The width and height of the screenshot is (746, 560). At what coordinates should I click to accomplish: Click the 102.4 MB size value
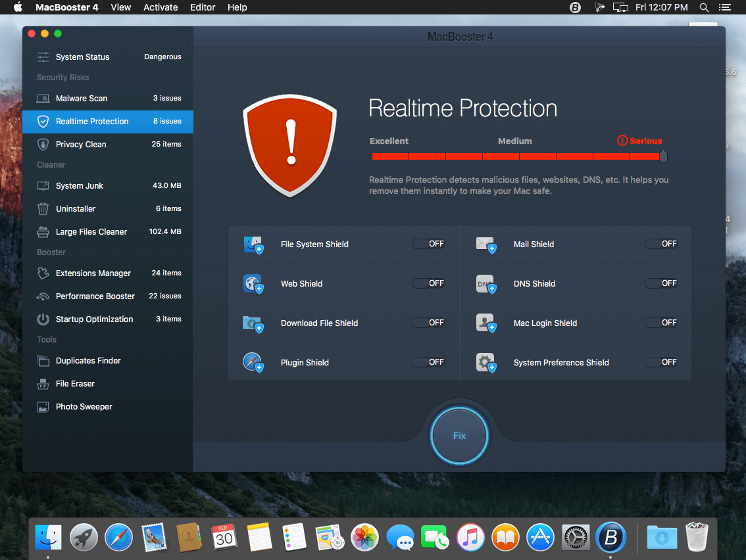click(165, 231)
